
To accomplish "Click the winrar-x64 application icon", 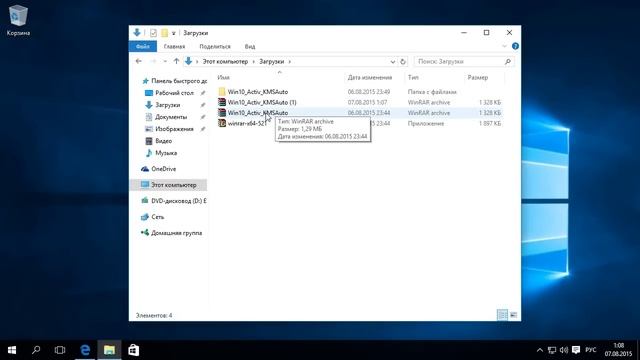I will (222, 123).
